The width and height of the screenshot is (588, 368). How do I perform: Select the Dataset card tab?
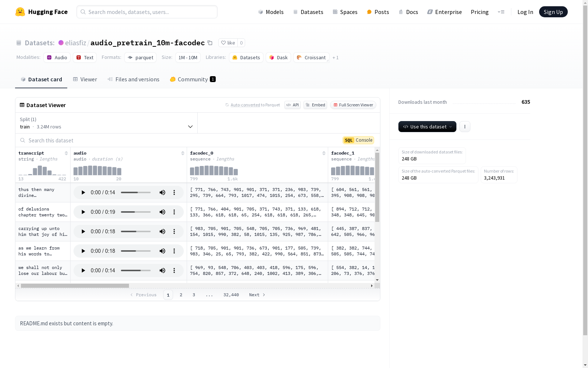[41, 79]
